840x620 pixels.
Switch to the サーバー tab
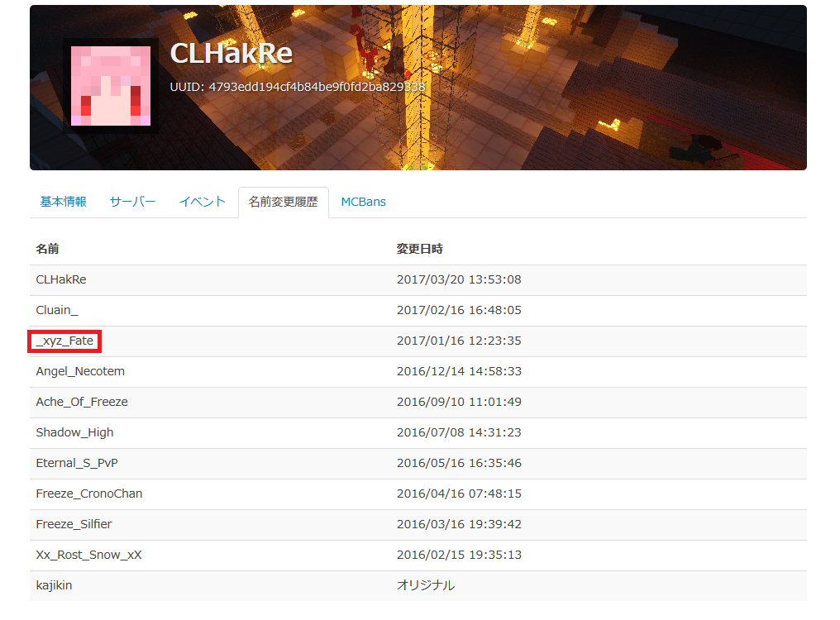coord(132,202)
